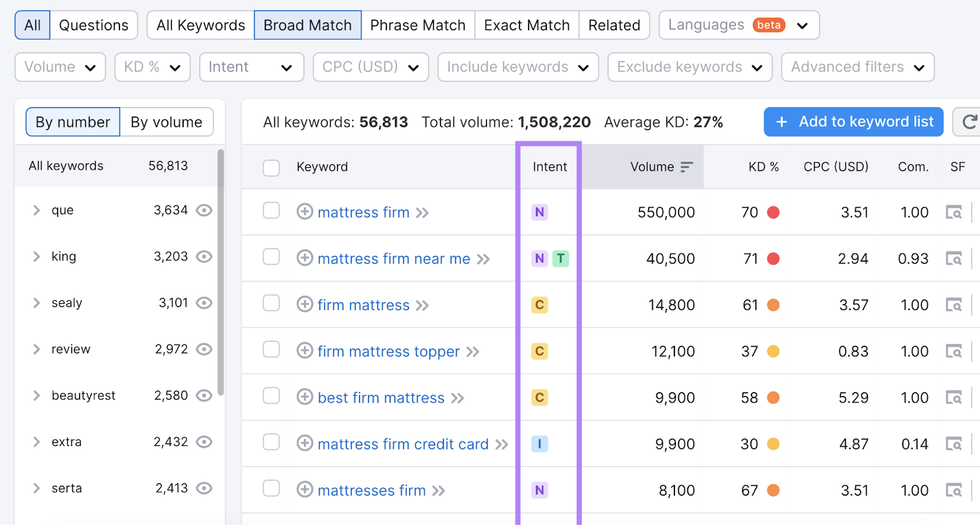
Task: Click the double-arrow icon after firm mattress
Action: coord(422,306)
